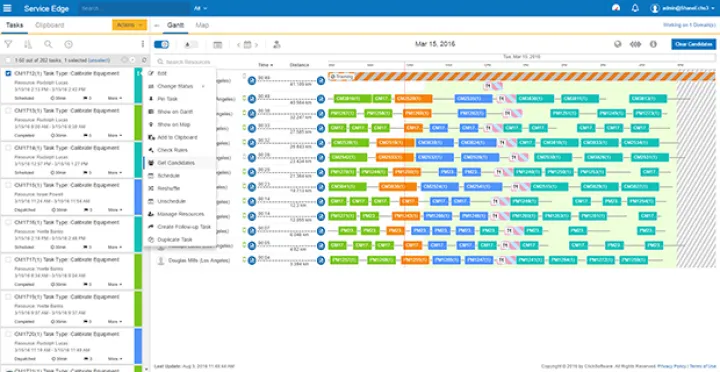Click the lunch break icon on the first Gantt row
The height and width of the screenshot is (372, 720).
coord(488,85)
